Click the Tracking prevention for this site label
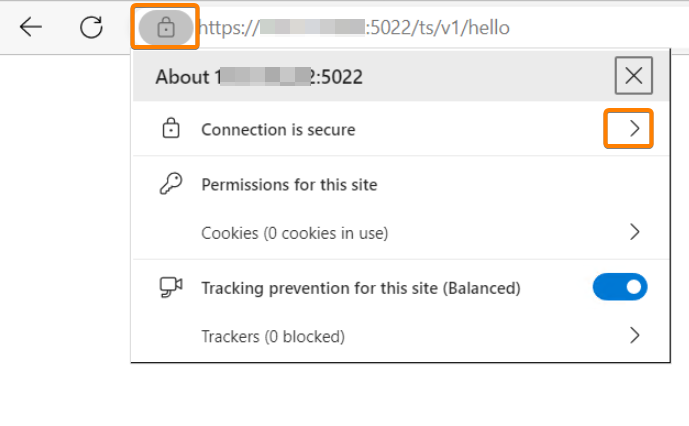The image size is (689, 426). click(361, 288)
